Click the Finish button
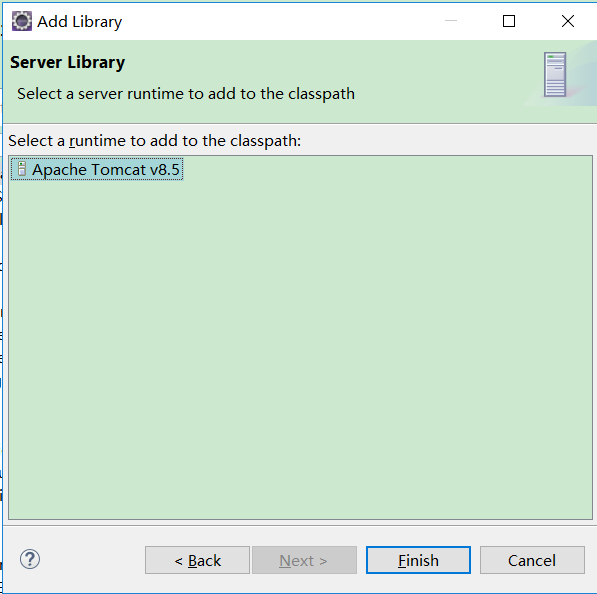Screen dimensions: 597x594 (418, 560)
